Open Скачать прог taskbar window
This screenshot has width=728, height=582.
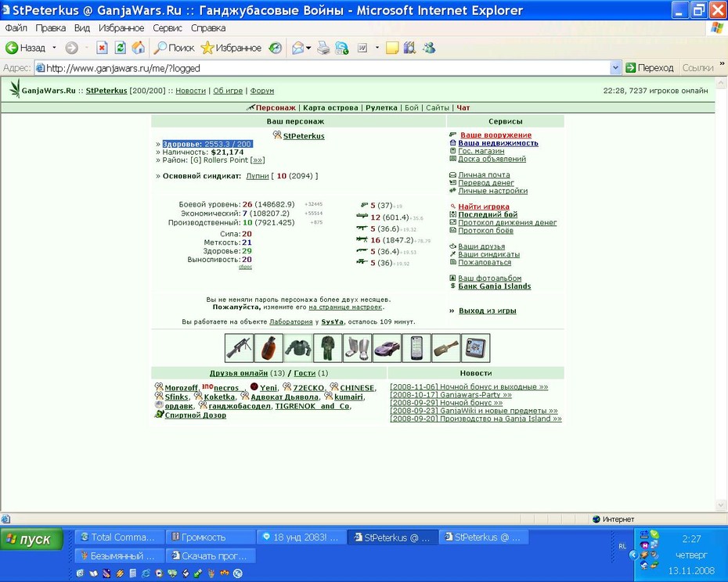pos(211,555)
